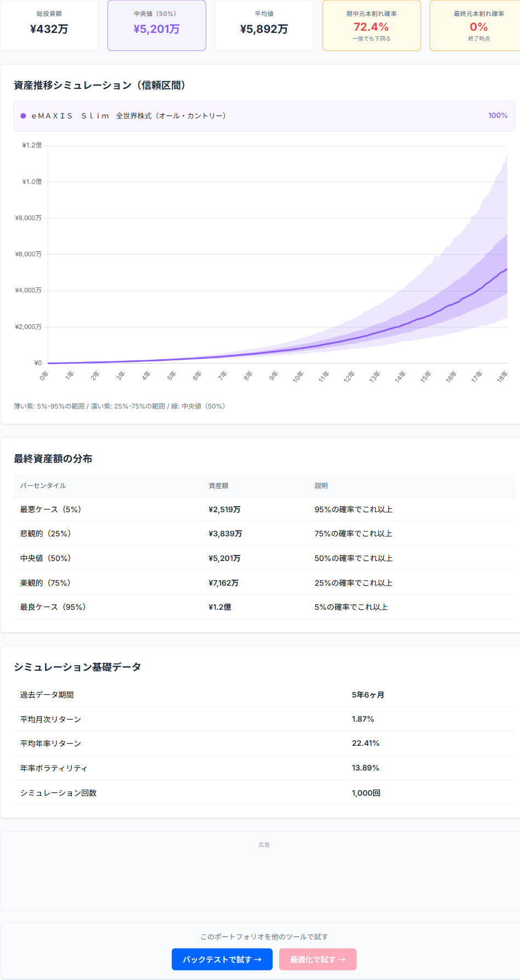The image size is (520, 980).
Task: Click the このポートフォリオを他のツールで試す text
Action: point(264,937)
